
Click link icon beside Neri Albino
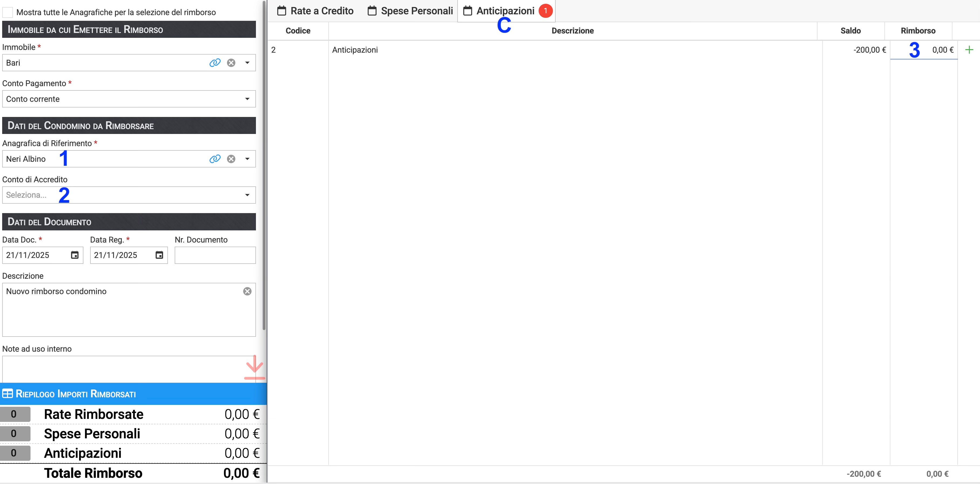click(215, 159)
